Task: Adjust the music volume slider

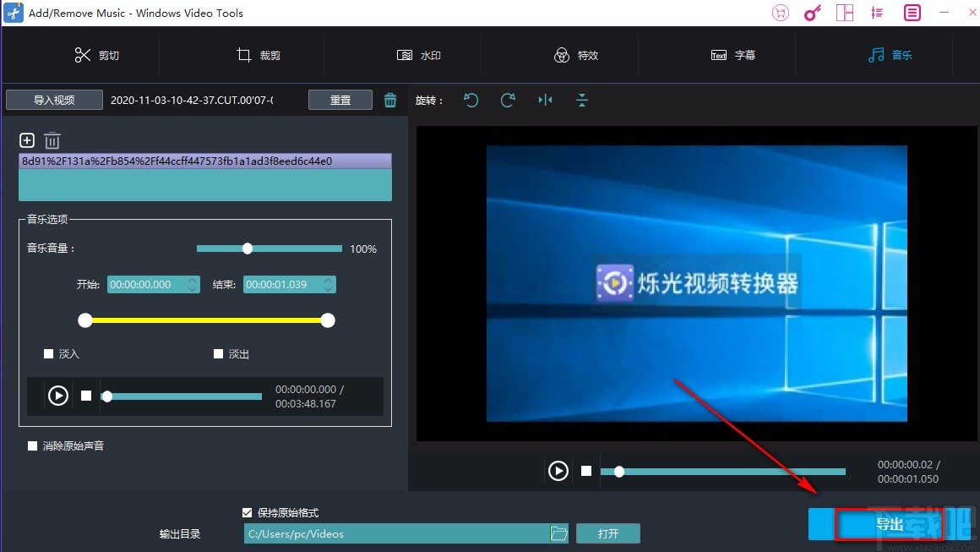Action: 248,248
